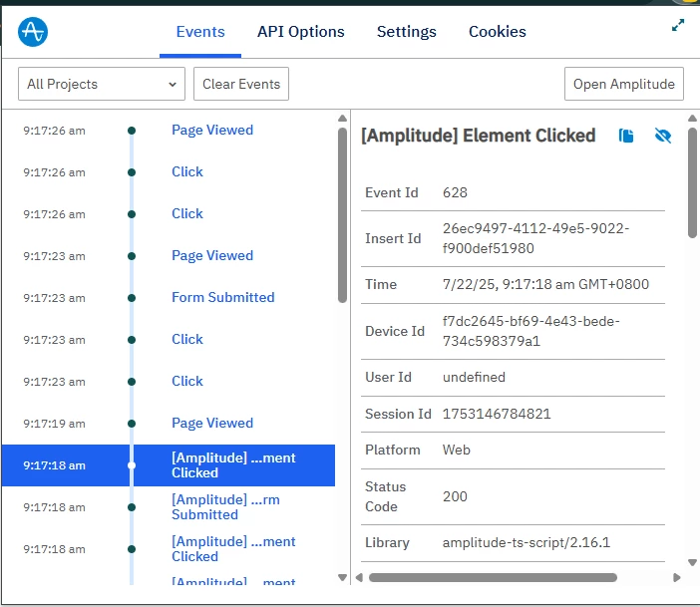This screenshot has height=607, width=700.
Task: Click the Insert Id value starting 26ec9497
Action: click(535, 238)
